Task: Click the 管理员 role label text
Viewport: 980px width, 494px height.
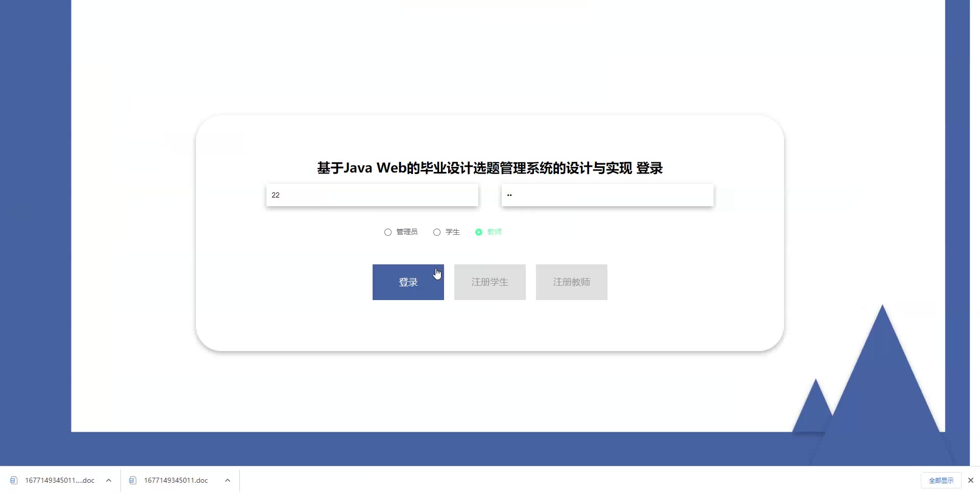Action: (407, 232)
